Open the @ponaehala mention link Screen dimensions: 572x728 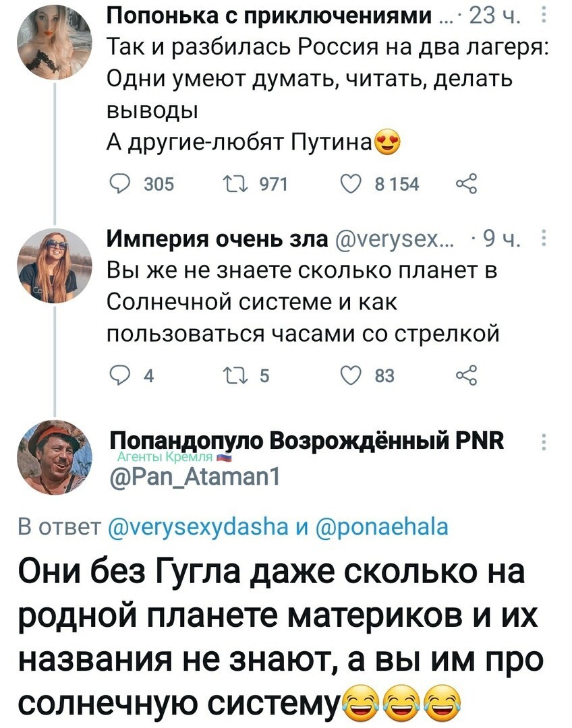click(x=382, y=527)
